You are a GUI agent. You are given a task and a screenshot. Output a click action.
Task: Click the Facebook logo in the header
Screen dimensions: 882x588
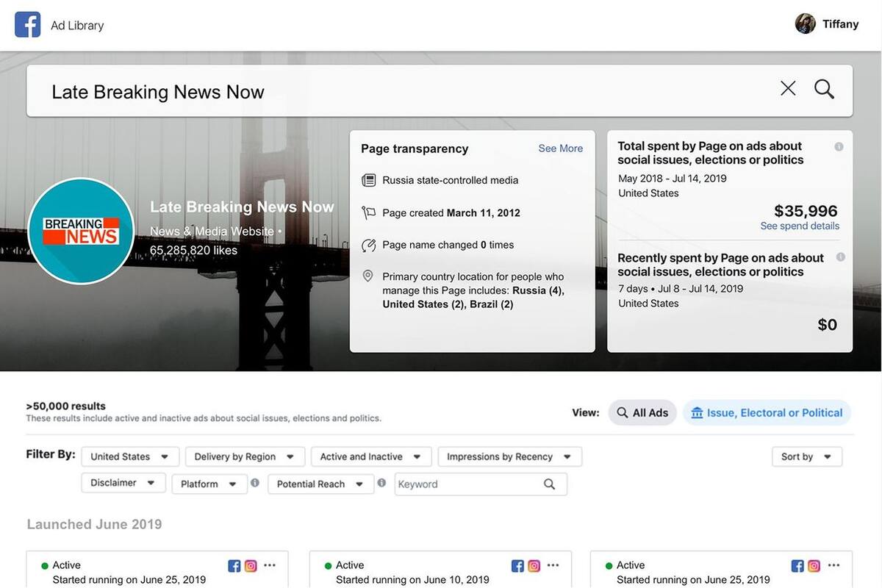click(27, 24)
